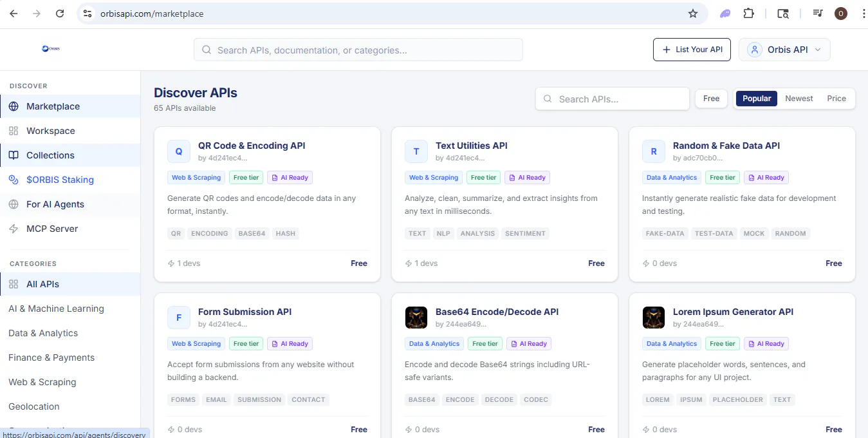
Task: Open the Lorem Ipsum Generator API title
Action: [x=734, y=312]
